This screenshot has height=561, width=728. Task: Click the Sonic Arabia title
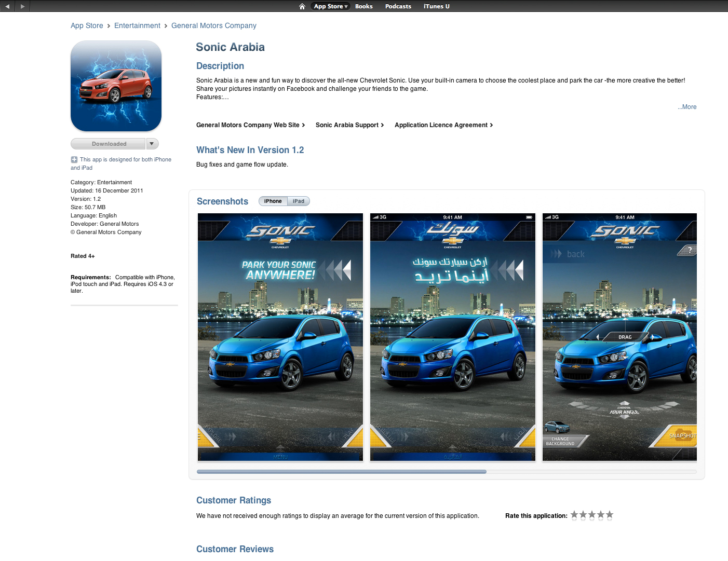click(x=230, y=47)
